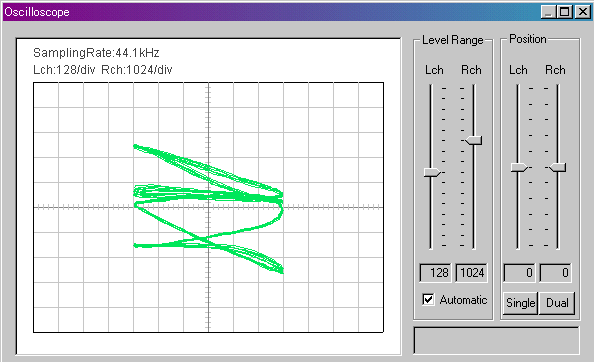594x362 pixels.
Task: Click the Rch position value field
Action: pyautogui.click(x=555, y=273)
